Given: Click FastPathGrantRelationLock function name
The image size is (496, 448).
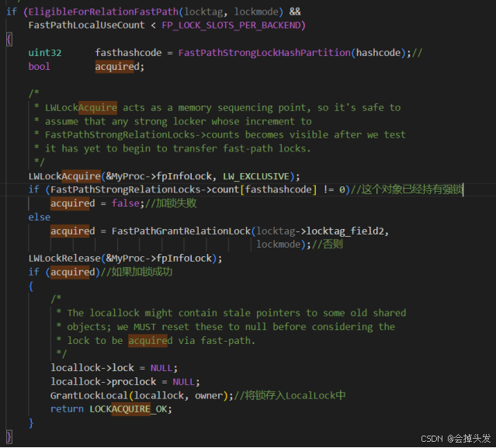Looking at the screenshot, I should tap(181, 231).
